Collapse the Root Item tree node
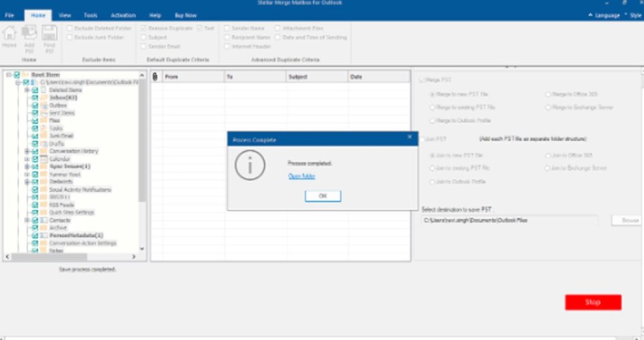The image size is (644, 340). (9, 75)
